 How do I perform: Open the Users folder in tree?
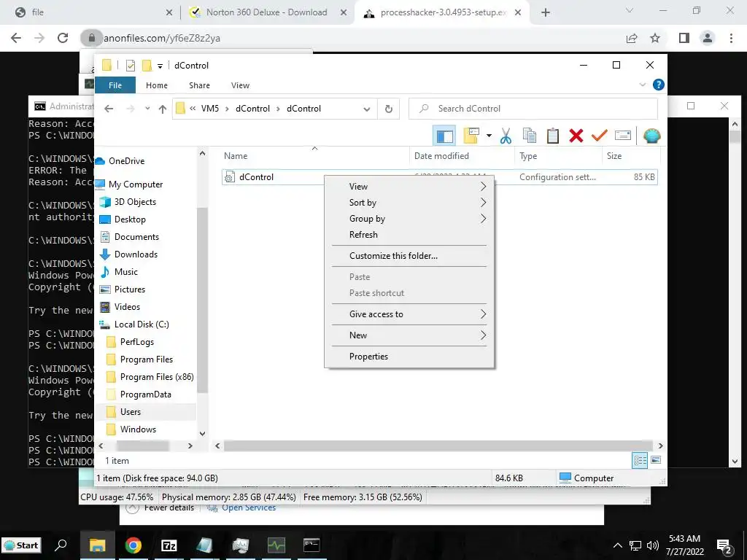click(130, 412)
